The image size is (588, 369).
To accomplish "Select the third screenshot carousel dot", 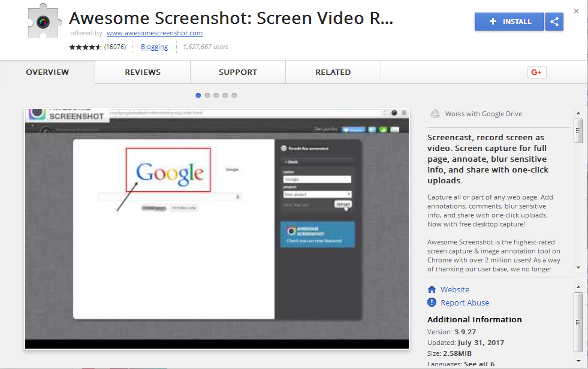I will click(x=216, y=95).
